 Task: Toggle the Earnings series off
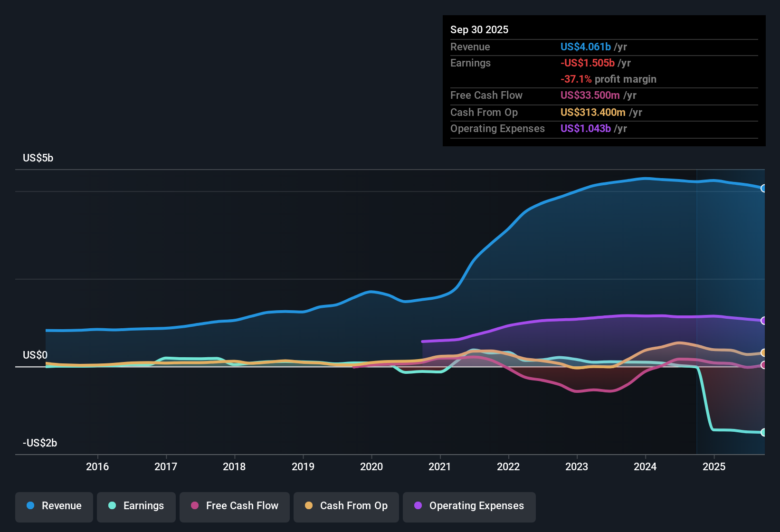[x=136, y=506]
